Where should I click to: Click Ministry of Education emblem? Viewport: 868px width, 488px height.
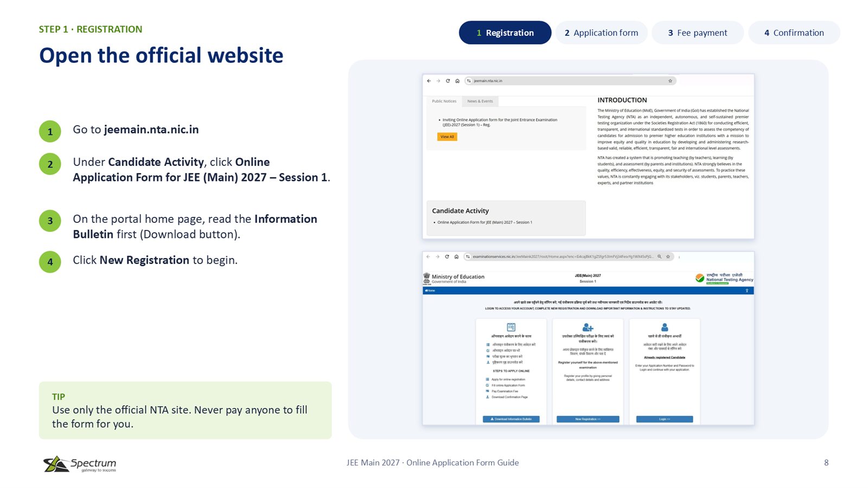[x=426, y=279]
